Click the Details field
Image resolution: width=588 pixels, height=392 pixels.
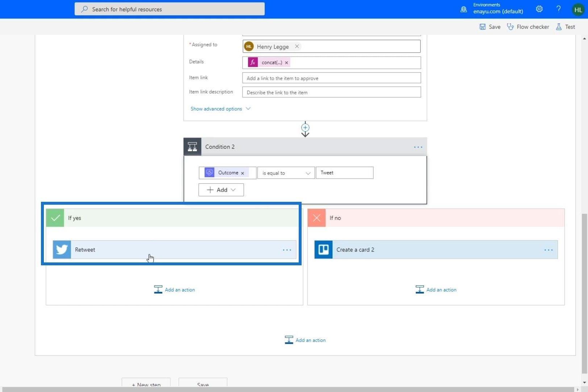(x=331, y=62)
